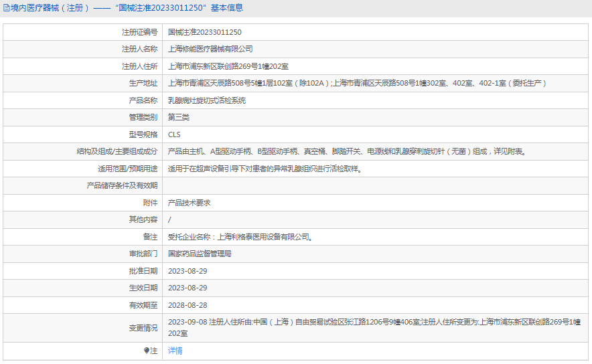
Task: Click the 结构及组成/主要组成成分 label
Action: point(117,151)
